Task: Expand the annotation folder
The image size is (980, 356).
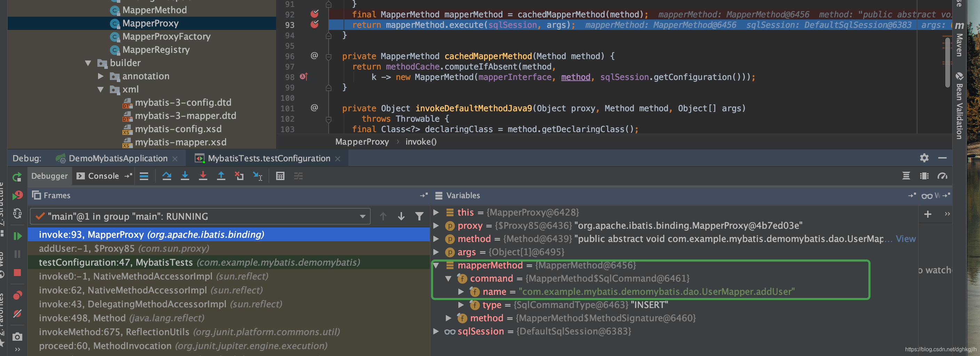Action: tap(101, 76)
